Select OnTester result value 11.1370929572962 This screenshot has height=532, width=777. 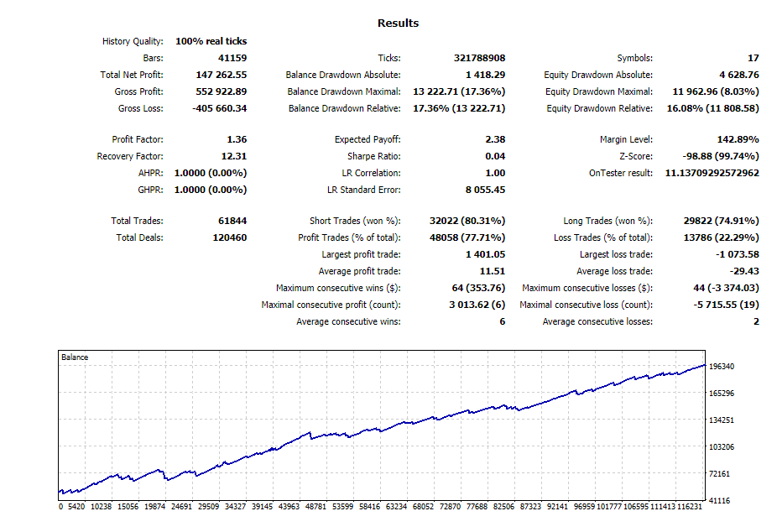point(712,174)
